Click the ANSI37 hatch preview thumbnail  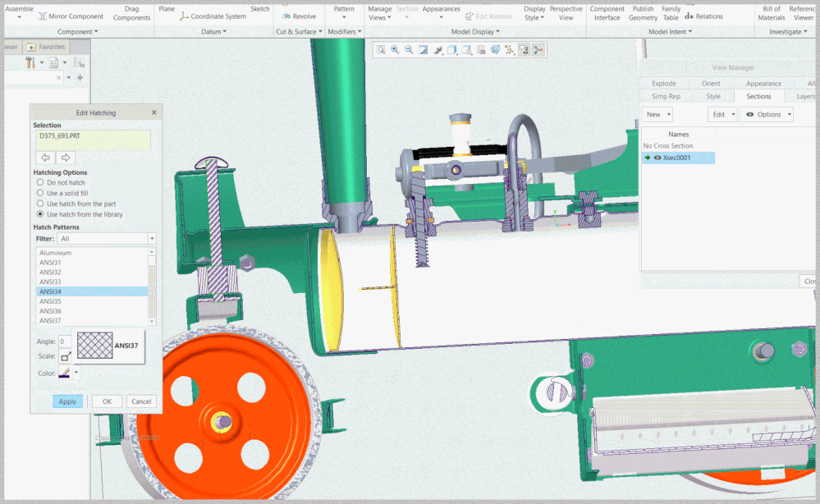(x=94, y=346)
